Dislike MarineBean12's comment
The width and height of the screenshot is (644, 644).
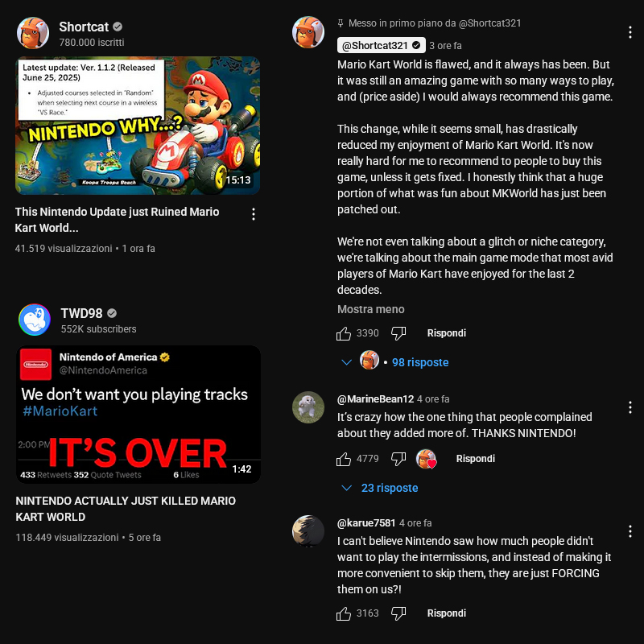(x=398, y=459)
